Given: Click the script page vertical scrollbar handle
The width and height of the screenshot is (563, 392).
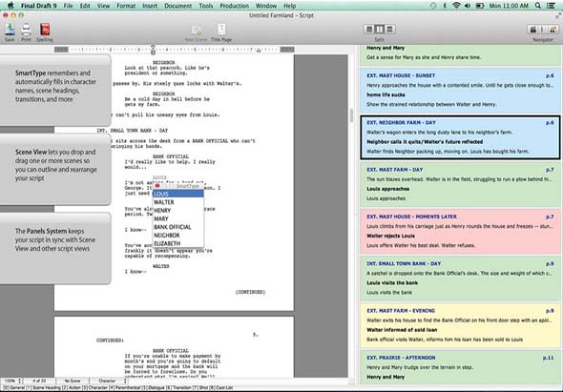Looking at the screenshot, I should click(351, 115).
